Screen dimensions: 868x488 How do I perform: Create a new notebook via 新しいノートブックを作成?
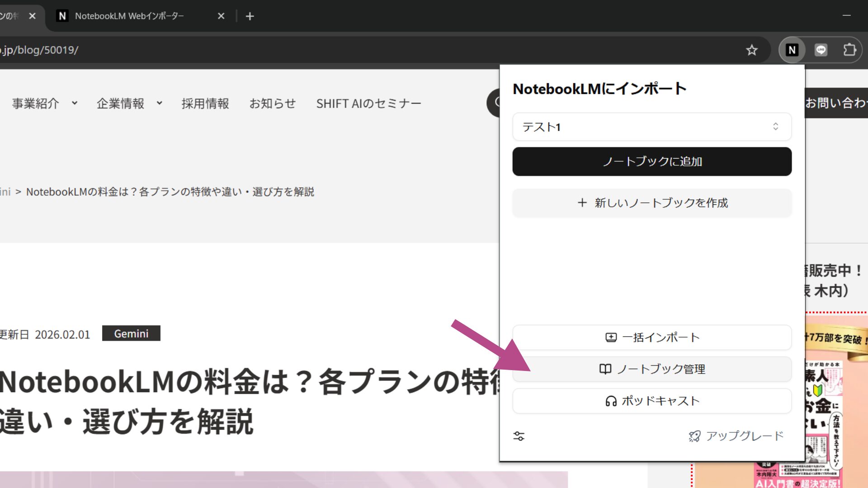tap(651, 203)
